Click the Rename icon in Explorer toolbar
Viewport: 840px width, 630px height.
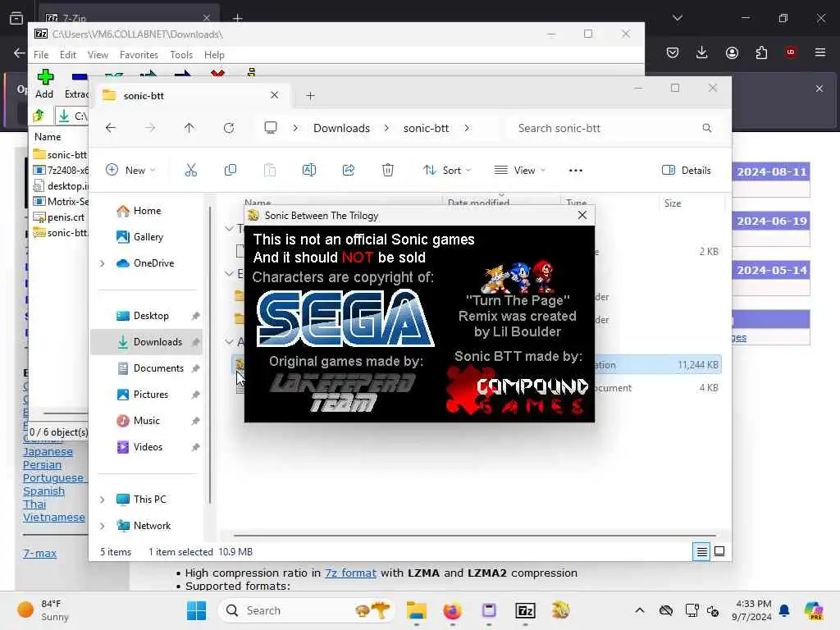(309, 171)
